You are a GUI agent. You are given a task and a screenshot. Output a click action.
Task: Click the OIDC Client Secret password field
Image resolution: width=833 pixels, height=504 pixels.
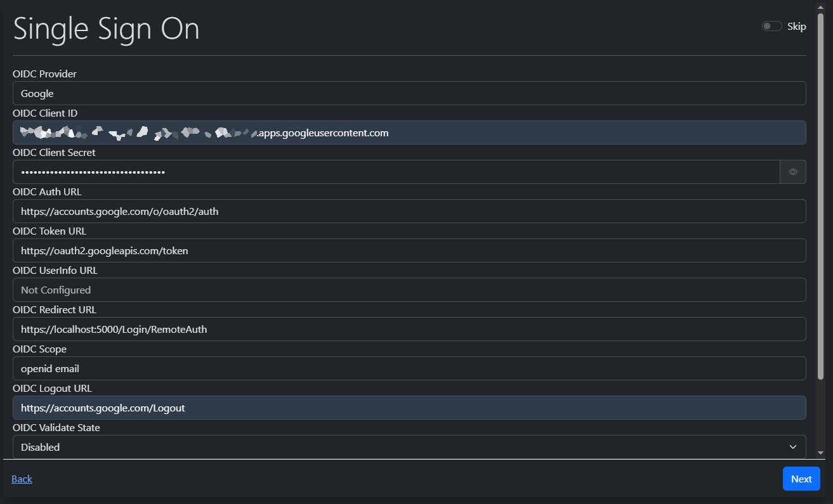click(396, 172)
